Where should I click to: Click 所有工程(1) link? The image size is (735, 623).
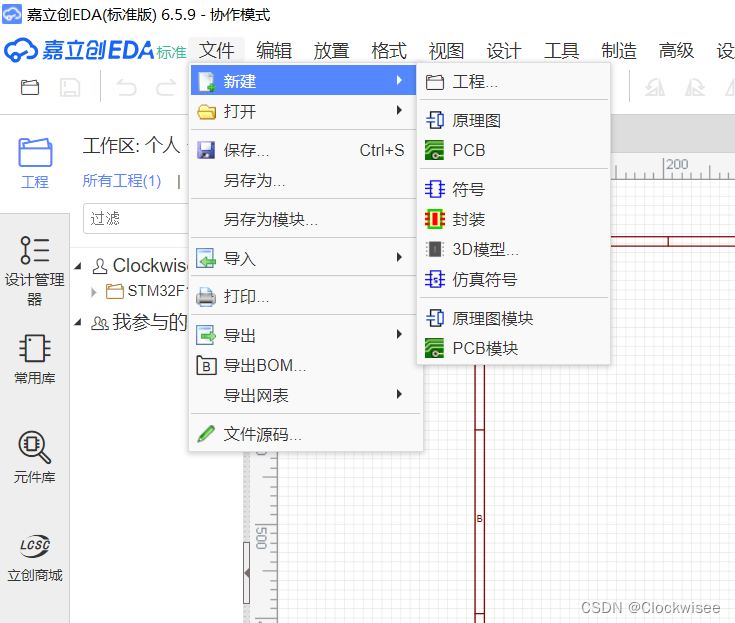pyautogui.click(x=122, y=181)
